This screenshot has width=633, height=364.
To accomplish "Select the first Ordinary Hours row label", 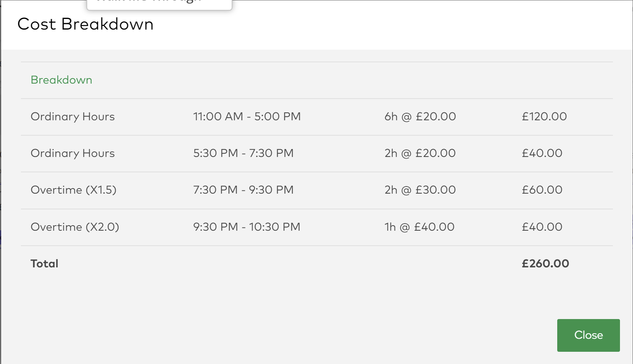I will [73, 116].
